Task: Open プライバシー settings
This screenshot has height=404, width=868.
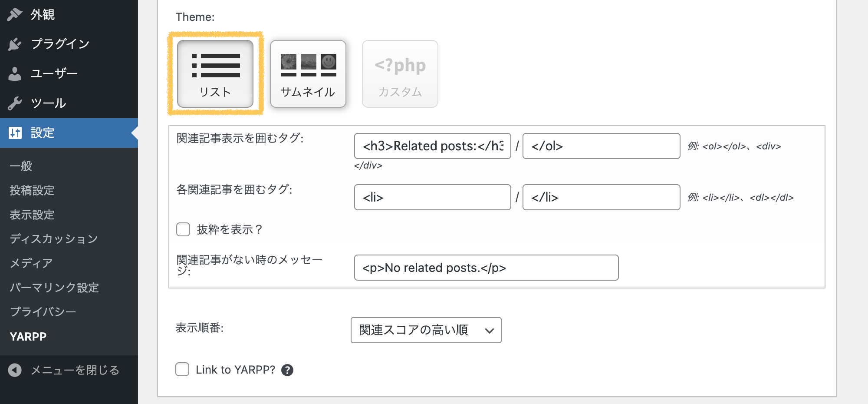Action: (43, 312)
